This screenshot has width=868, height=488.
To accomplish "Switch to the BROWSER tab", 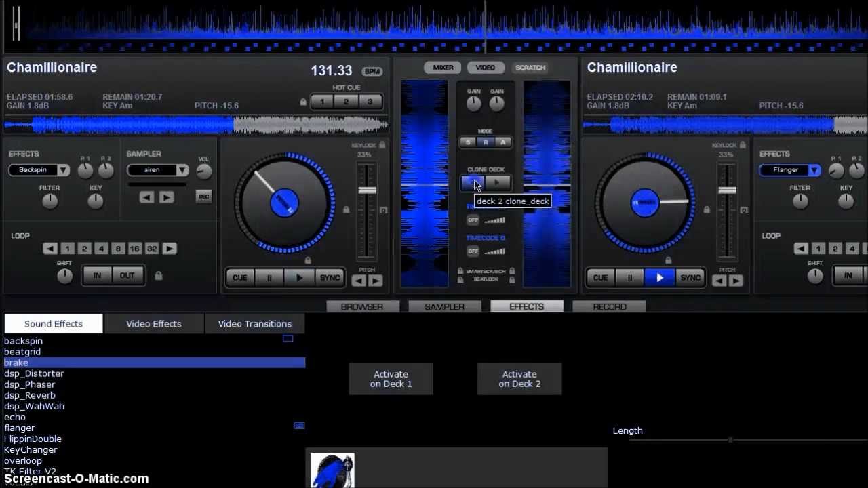I will [x=362, y=306].
